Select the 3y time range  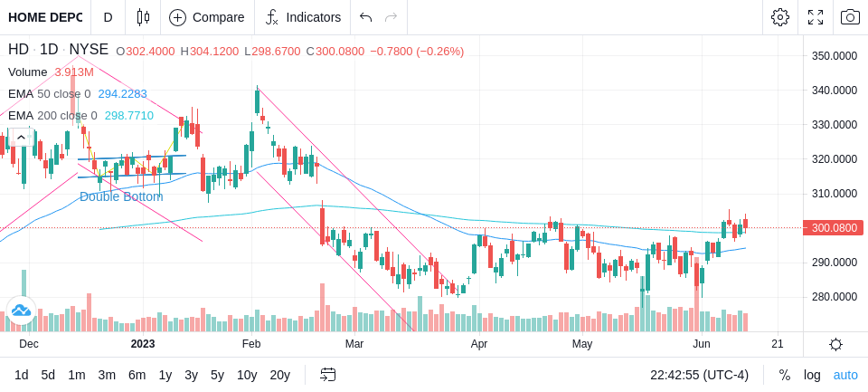point(191,376)
